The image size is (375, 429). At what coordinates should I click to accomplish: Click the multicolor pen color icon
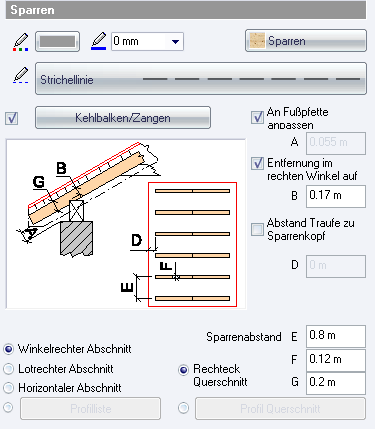[21, 42]
